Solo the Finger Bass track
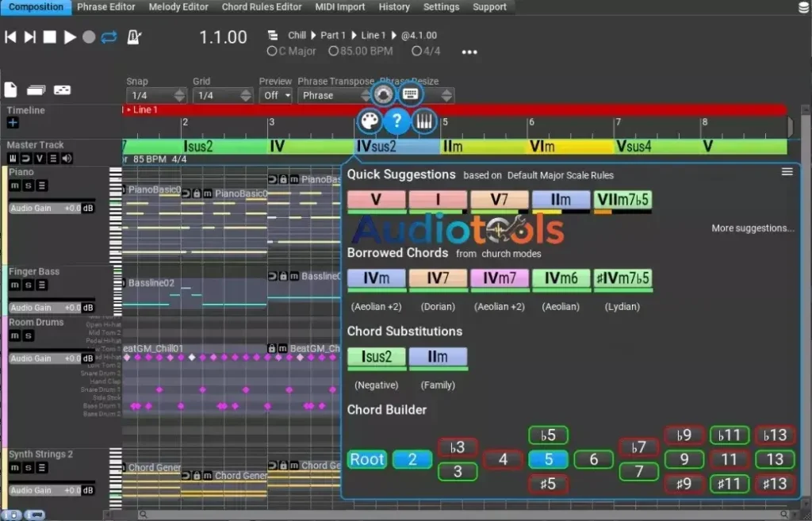 click(x=27, y=285)
